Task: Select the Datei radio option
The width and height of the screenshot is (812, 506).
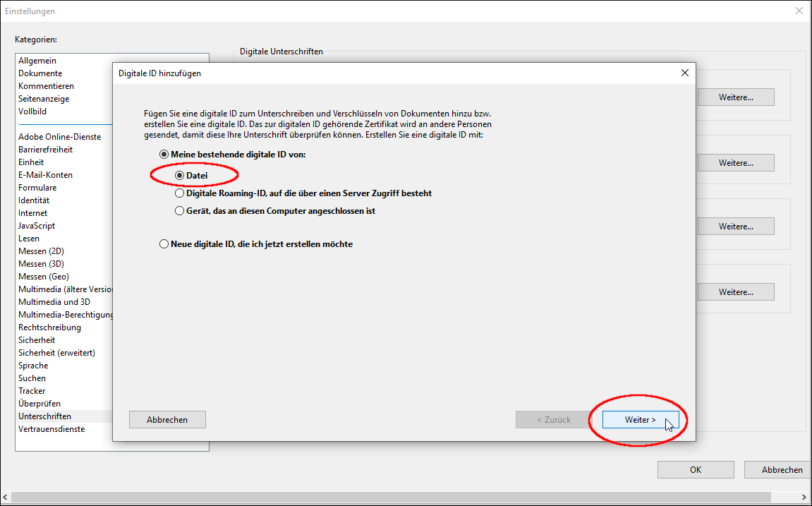Action: click(179, 176)
